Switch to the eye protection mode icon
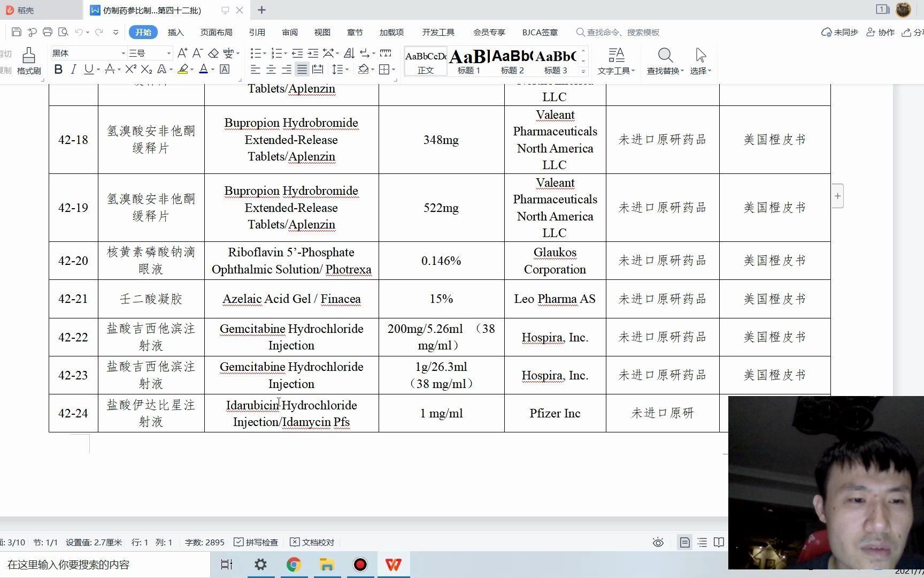The width and height of the screenshot is (924, 578). pos(658,542)
